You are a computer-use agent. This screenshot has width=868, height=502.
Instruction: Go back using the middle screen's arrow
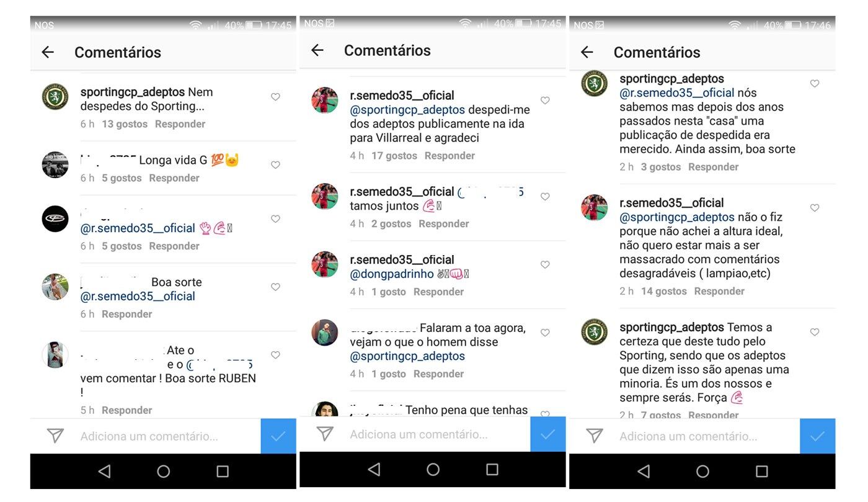click(x=317, y=50)
